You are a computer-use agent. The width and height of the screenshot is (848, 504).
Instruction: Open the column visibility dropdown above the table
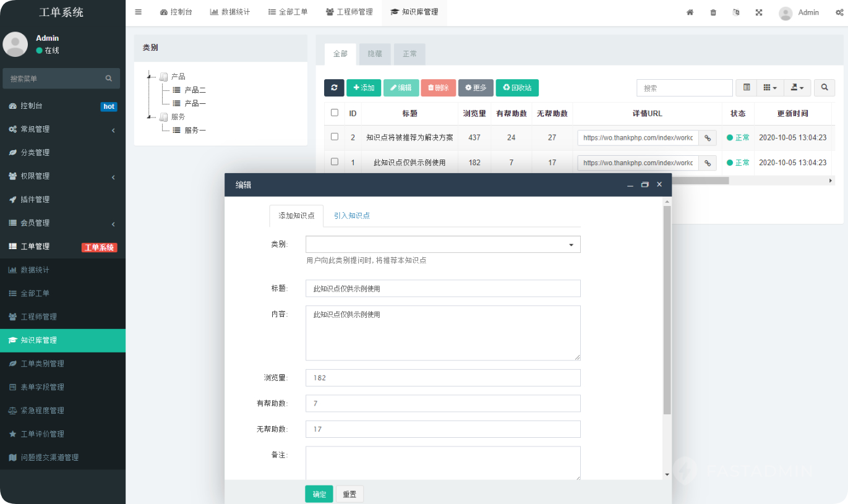(769, 87)
